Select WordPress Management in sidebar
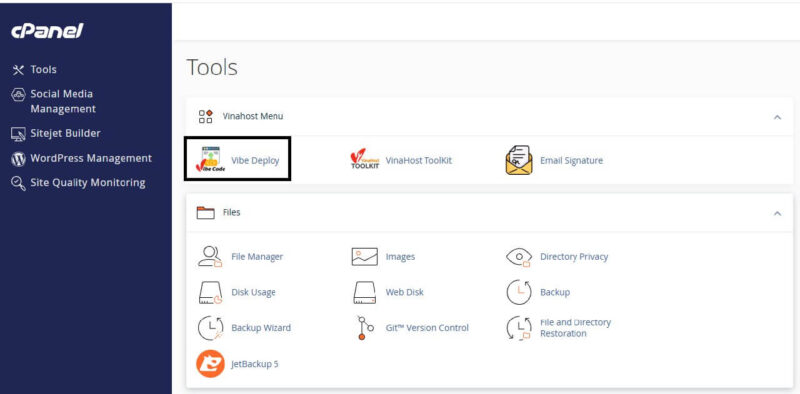The image size is (800, 394). coord(91,159)
